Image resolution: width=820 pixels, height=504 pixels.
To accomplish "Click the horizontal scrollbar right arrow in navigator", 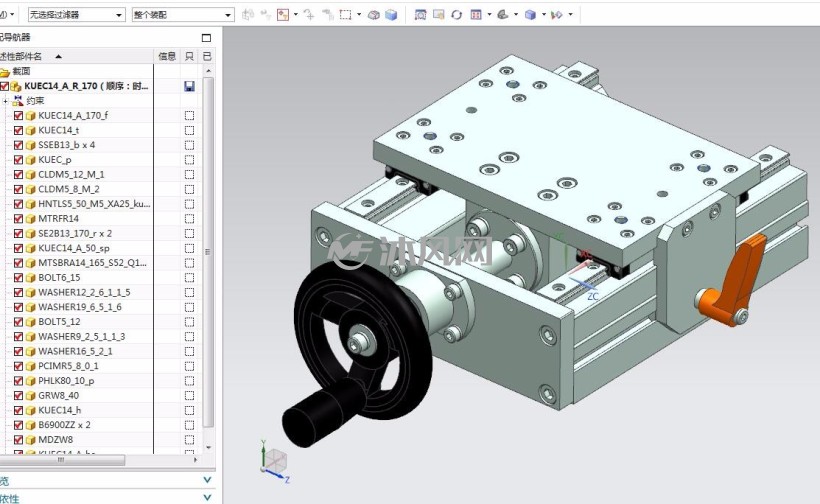I will [196, 460].
